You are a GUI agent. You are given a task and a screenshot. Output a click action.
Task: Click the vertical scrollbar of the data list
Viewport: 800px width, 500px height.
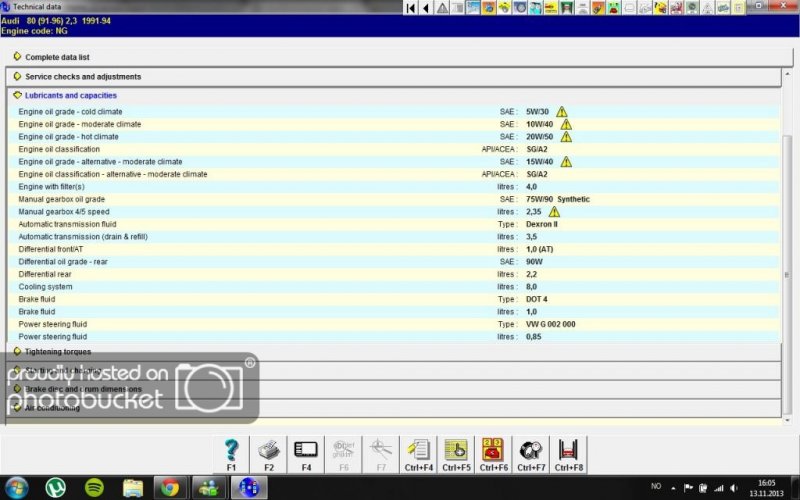point(786,250)
